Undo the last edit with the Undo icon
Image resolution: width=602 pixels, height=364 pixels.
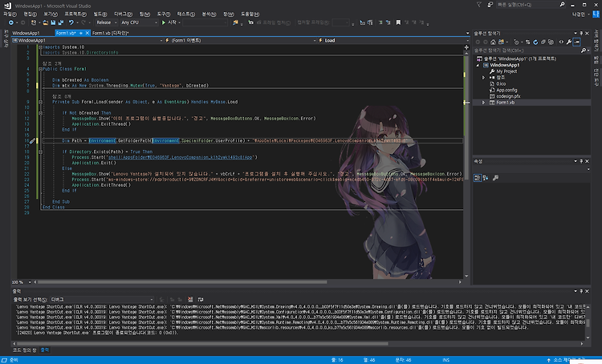[71, 22]
